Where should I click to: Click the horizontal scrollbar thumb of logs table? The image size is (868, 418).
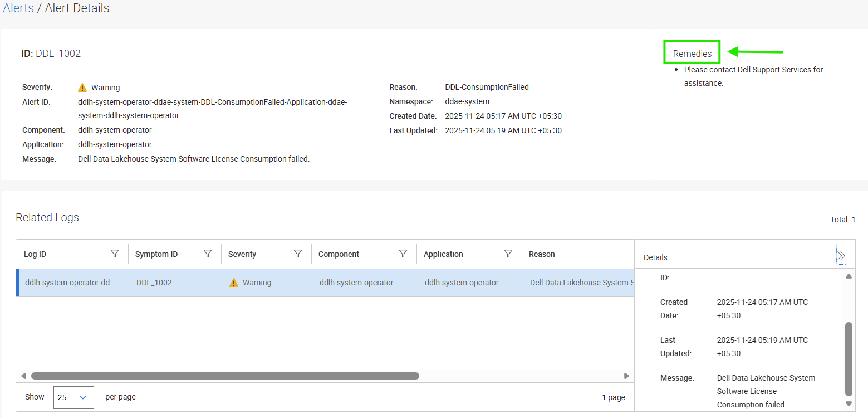pyautogui.click(x=225, y=376)
